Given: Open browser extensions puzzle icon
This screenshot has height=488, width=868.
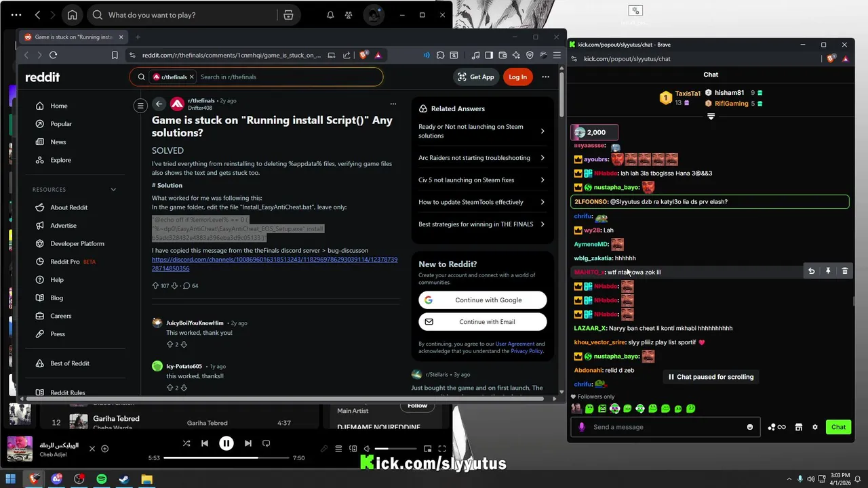Looking at the screenshot, I should pyautogui.click(x=440, y=56).
